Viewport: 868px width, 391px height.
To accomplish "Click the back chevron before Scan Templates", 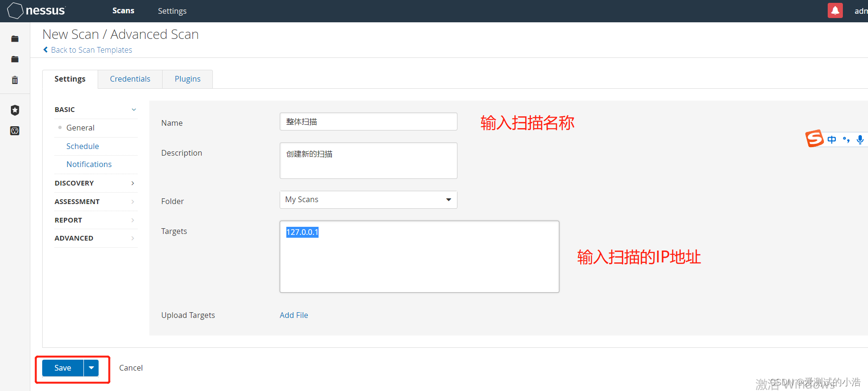I will tap(46, 50).
